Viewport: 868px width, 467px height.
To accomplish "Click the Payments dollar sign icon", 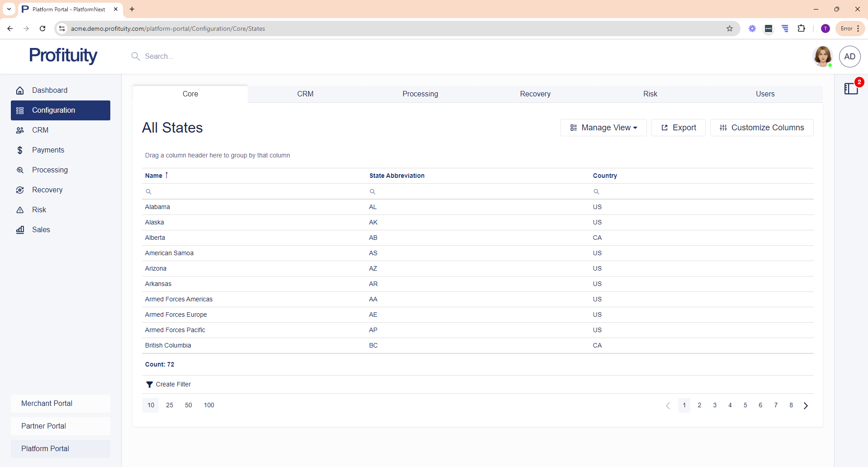I will 20,150.
